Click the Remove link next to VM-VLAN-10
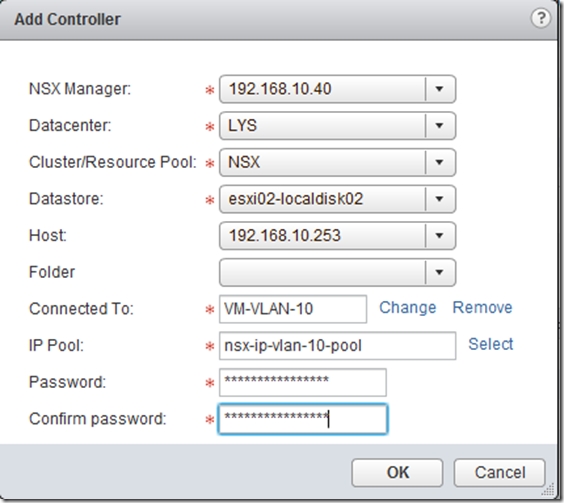 coord(482,308)
